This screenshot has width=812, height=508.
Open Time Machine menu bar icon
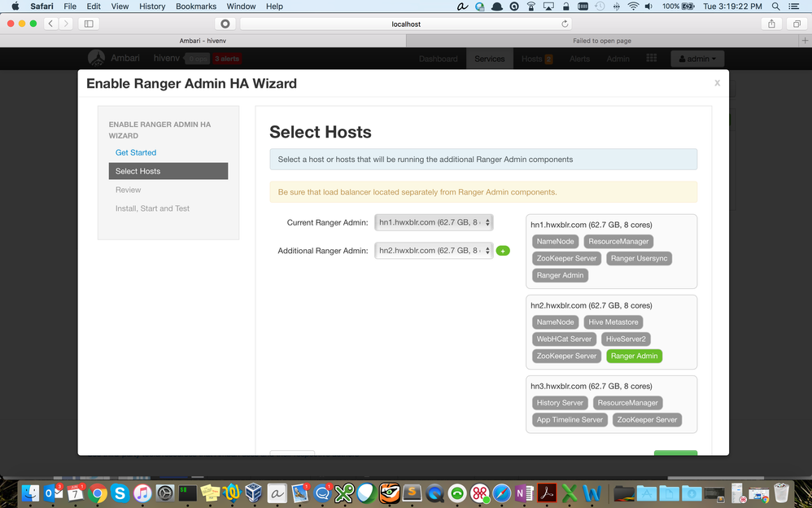[600, 7]
